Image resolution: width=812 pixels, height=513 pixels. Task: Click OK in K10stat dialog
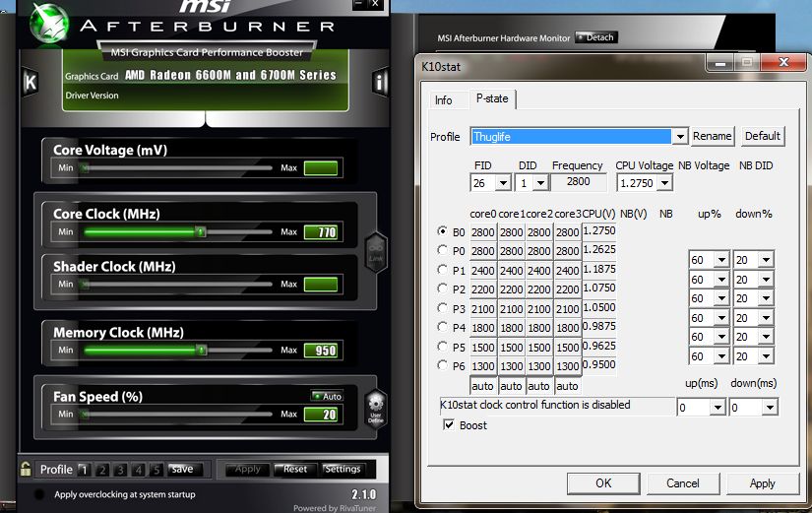(603, 483)
